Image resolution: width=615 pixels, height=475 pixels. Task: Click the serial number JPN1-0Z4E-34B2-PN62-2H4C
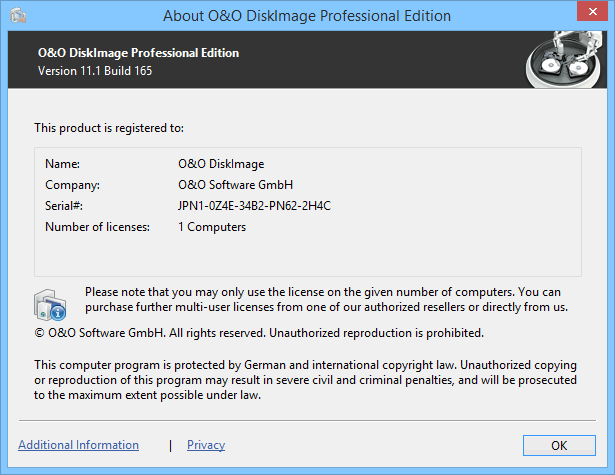[x=254, y=205]
